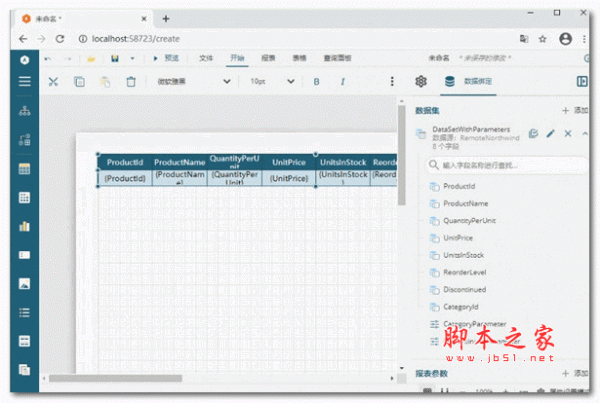600x403 pixels.
Task: Select the data binding database tab
Action: (468, 81)
